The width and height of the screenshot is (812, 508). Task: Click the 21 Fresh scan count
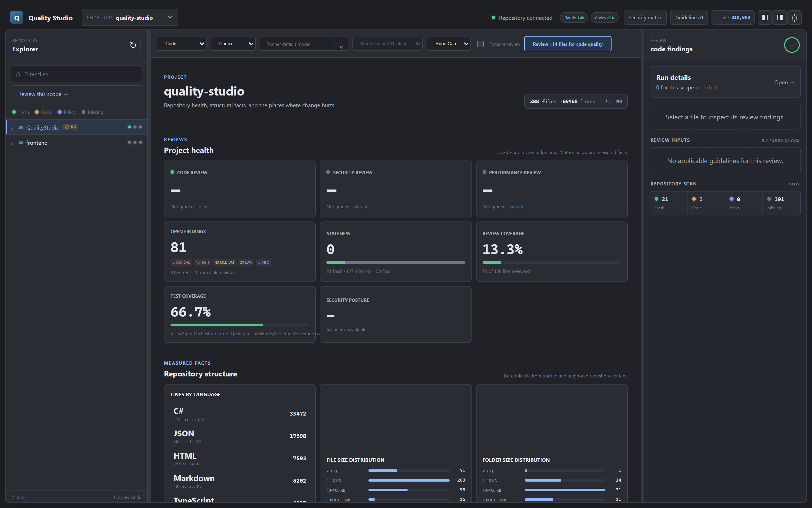click(x=669, y=203)
